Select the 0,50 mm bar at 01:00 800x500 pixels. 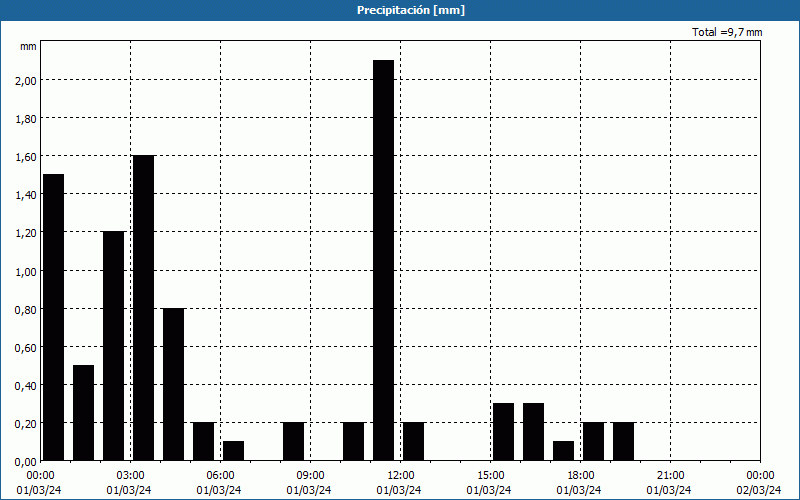click(x=84, y=413)
